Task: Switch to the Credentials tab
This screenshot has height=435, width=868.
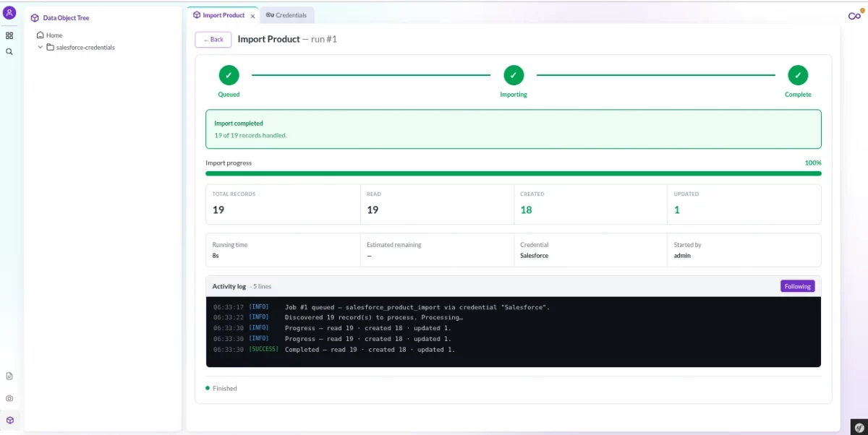Action: pos(286,15)
